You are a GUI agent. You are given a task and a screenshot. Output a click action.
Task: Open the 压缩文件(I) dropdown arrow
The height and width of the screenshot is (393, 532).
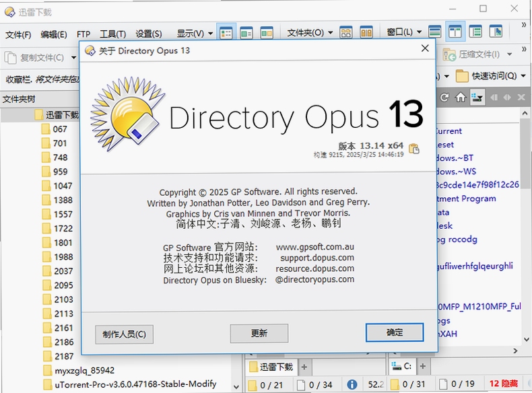tap(509, 55)
